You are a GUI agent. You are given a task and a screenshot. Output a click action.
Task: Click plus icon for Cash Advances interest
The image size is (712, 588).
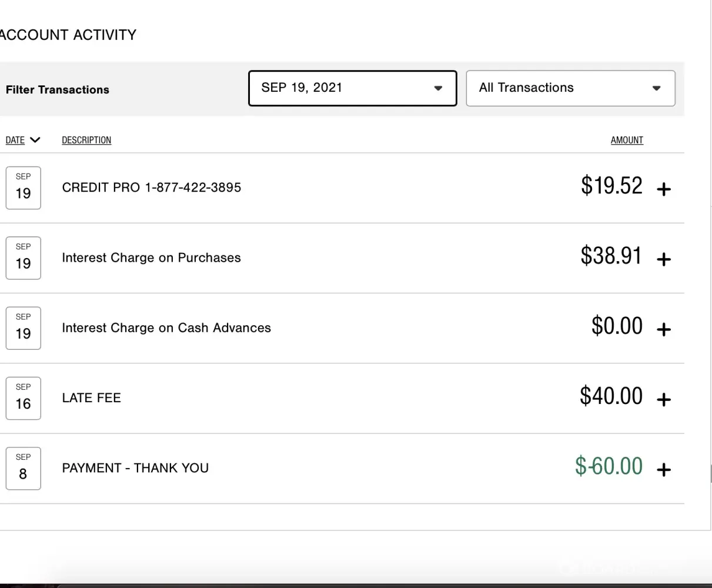pyautogui.click(x=663, y=329)
